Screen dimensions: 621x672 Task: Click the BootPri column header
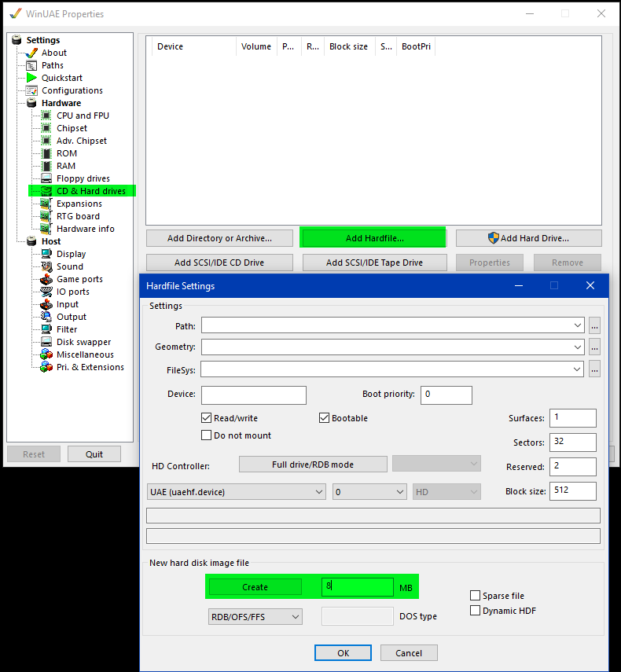click(x=416, y=46)
